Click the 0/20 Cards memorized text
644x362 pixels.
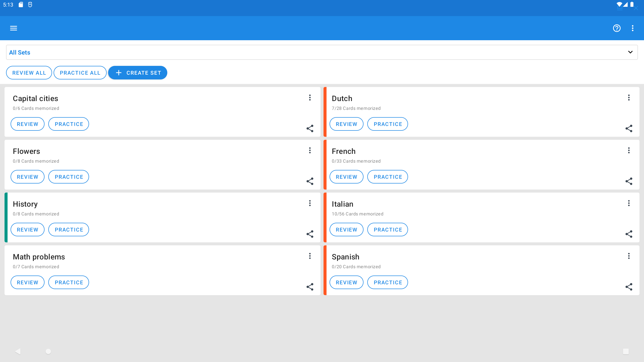356,267
